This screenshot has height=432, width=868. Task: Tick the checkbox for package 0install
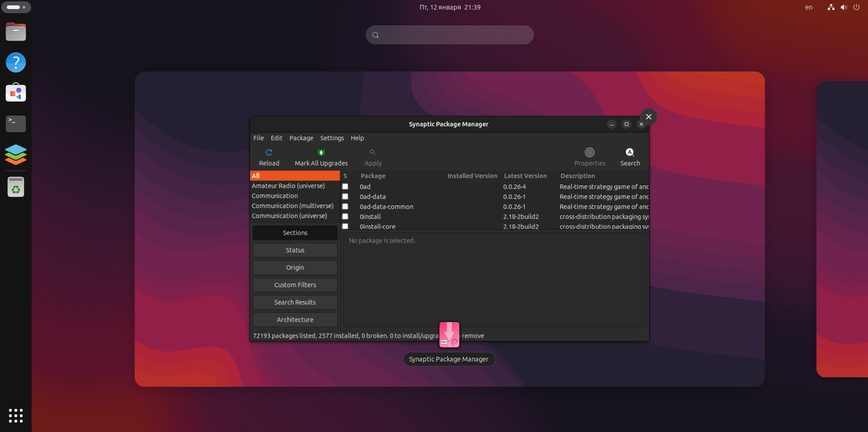tap(345, 217)
